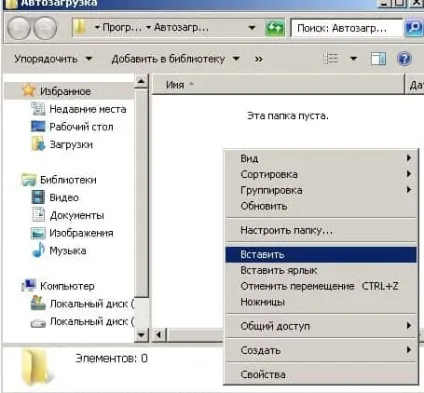Open the blue Help icon
This screenshot has width=424, height=393.
[404, 59]
